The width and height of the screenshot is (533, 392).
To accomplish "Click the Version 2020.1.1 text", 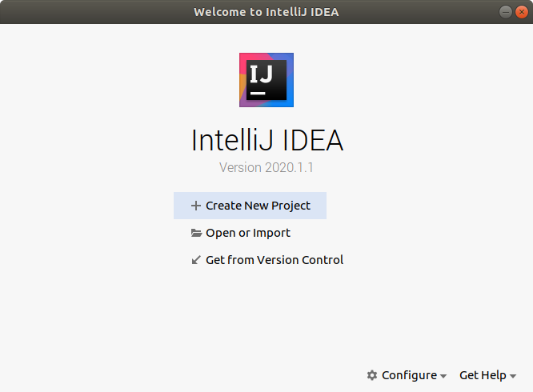I will tap(266, 168).
